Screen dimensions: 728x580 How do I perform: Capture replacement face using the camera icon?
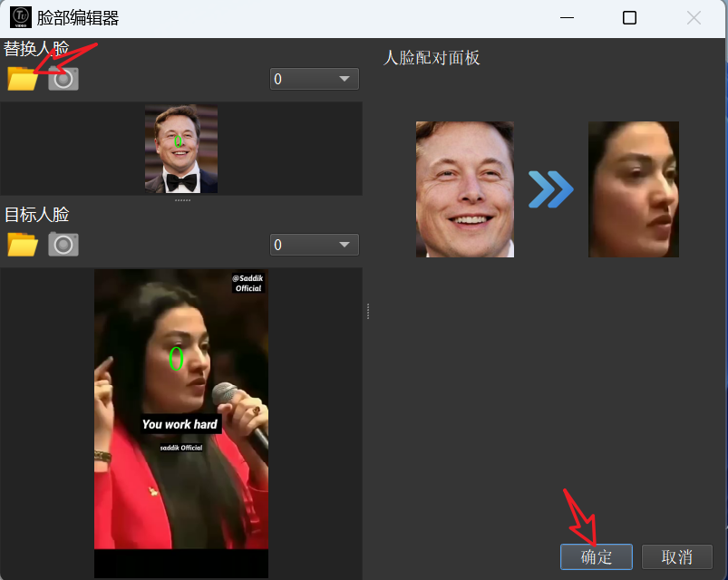[62, 79]
